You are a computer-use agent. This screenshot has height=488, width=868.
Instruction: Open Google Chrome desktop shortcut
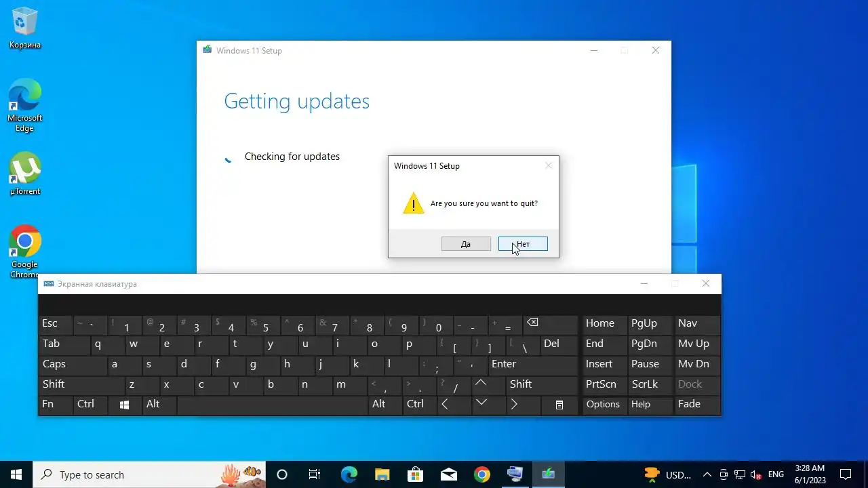[25, 251]
